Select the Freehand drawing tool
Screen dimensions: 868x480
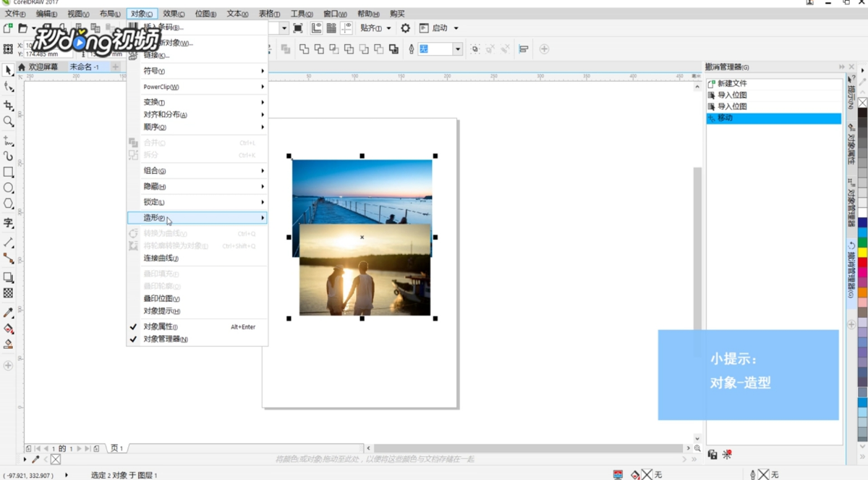tap(8, 140)
